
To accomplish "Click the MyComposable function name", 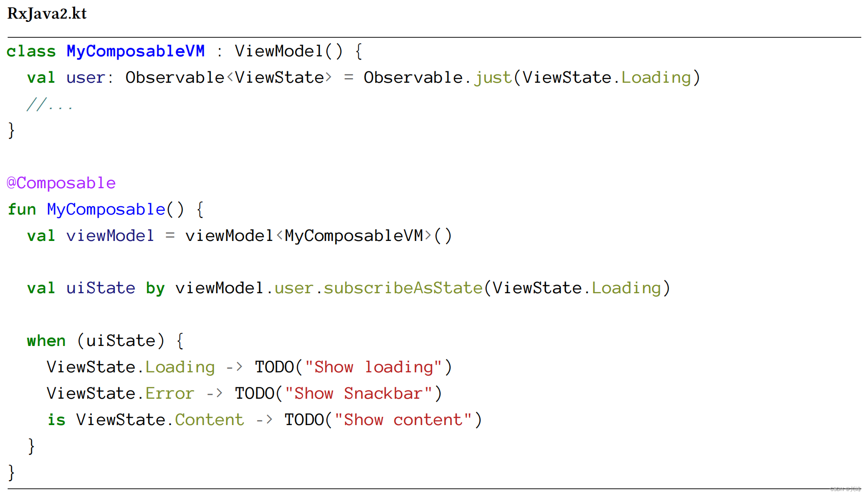I will point(106,209).
